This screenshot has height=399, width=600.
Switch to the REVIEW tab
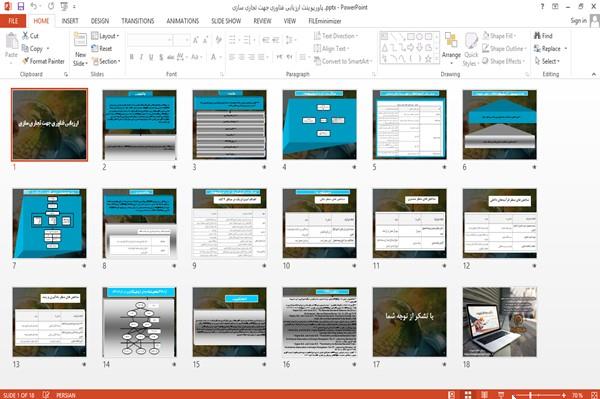[x=262, y=21]
